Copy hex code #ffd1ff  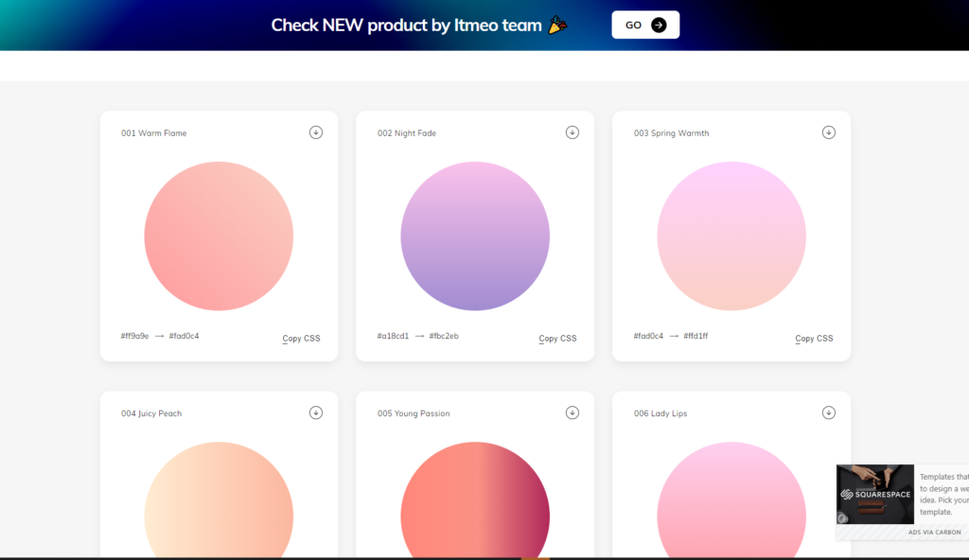(x=696, y=336)
